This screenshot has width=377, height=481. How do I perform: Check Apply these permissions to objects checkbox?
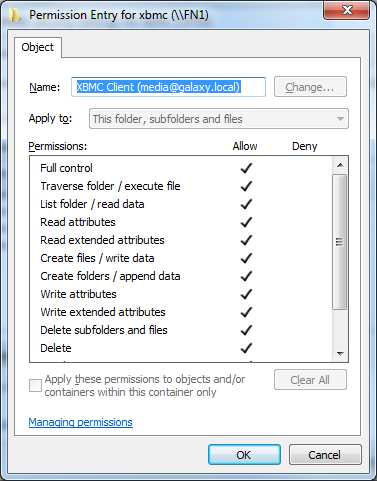[x=35, y=385]
